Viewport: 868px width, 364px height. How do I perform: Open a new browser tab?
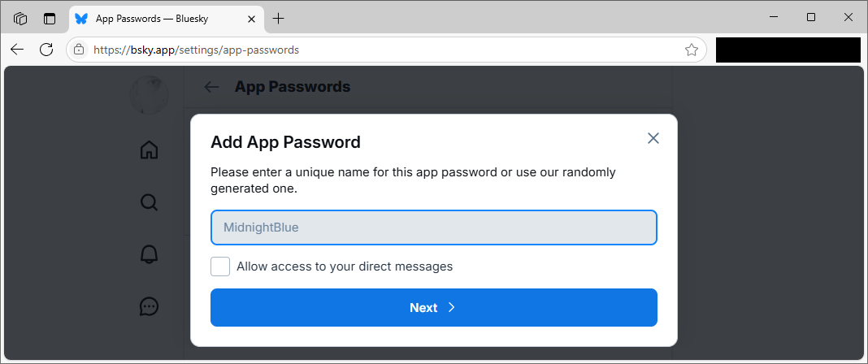(x=279, y=19)
